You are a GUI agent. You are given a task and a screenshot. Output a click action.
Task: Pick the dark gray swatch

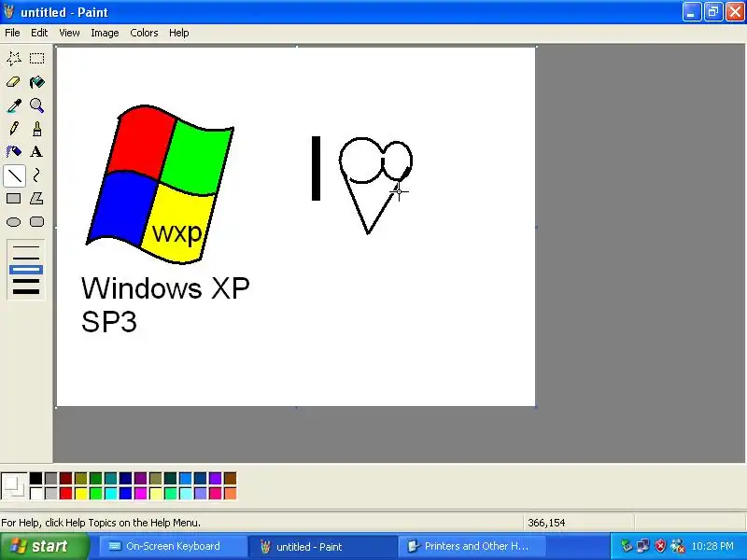(x=51, y=478)
